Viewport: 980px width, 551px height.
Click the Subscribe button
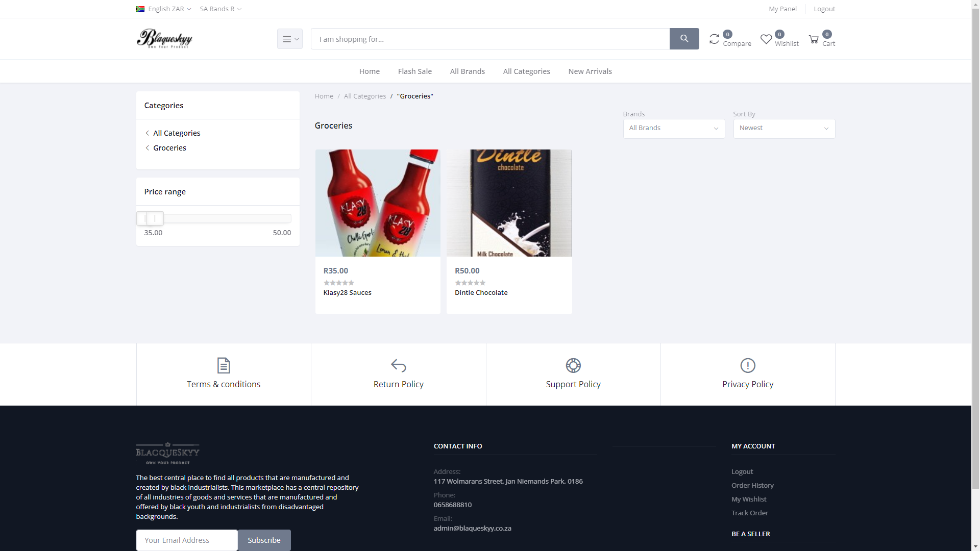(264, 540)
